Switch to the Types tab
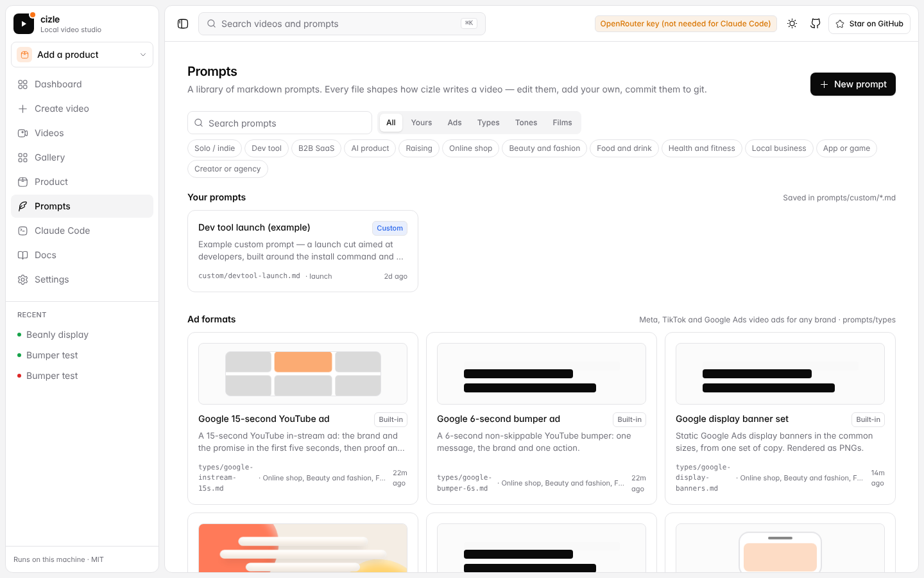 click(x=488, y=123)
